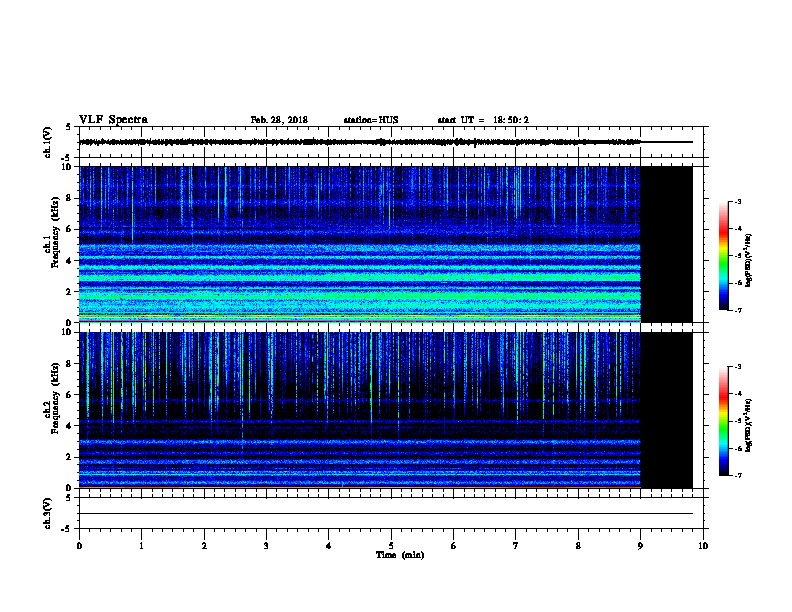Image resolution: width=792 pixels, height=612 pixels.
Task: Click the 'start UT = 18:50:2' text
Action: tap(483, 120)
